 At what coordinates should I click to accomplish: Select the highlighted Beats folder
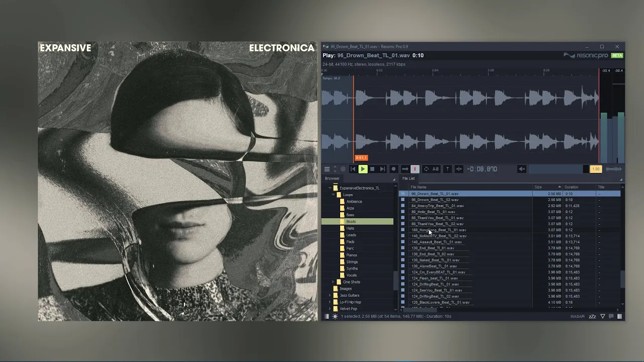click(357, 222)
